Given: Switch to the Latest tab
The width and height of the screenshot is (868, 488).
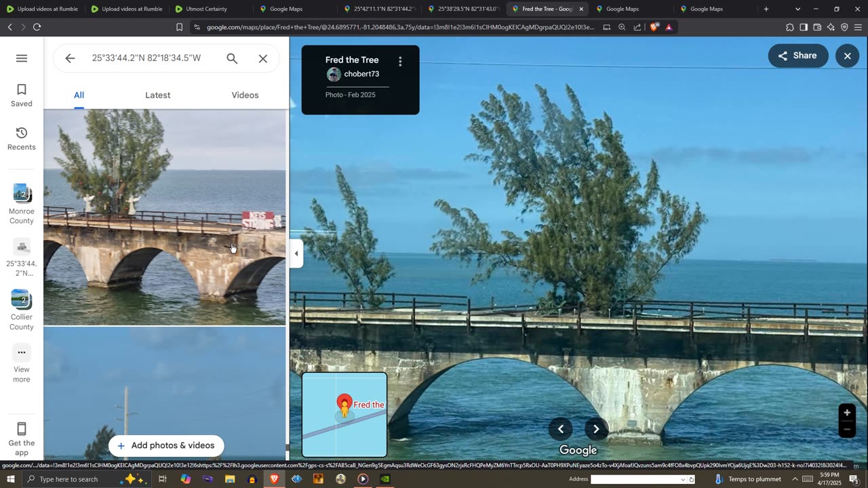Looking at the screenshot, I should pyautogui.click(x=157, y=96).
